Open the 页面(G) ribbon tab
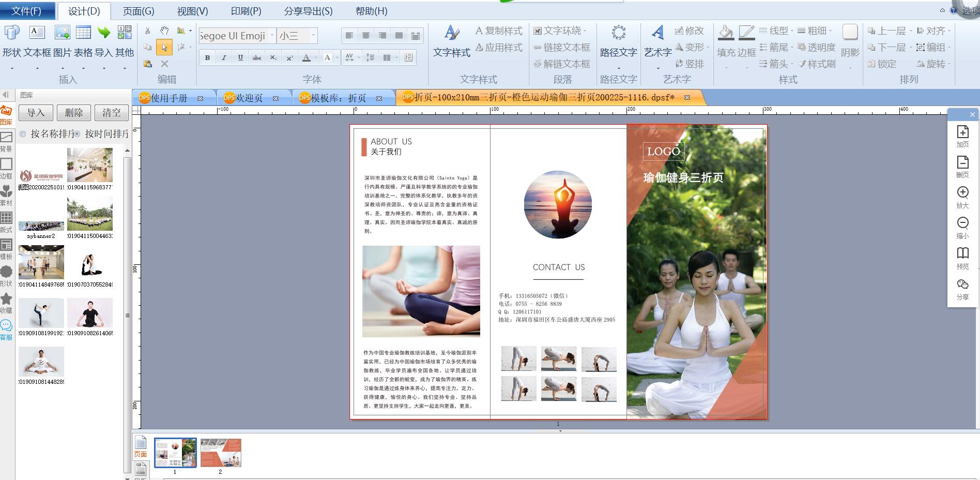 [x=139, y=11]
